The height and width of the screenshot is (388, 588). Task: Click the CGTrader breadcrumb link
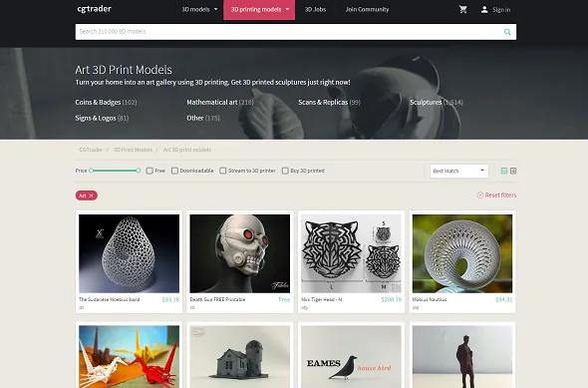(x=91, y=150)
